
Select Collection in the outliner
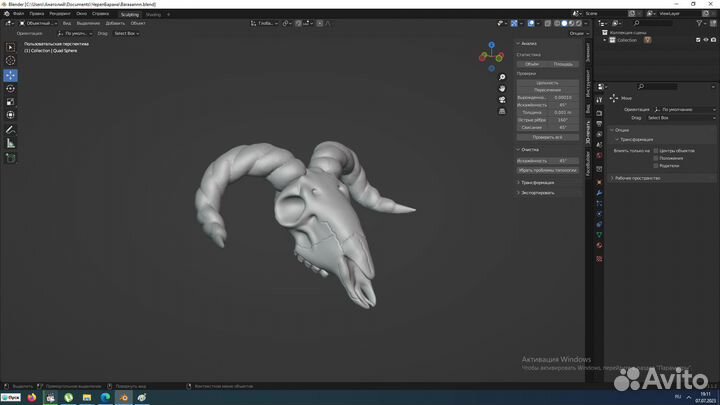click(627, 40)
